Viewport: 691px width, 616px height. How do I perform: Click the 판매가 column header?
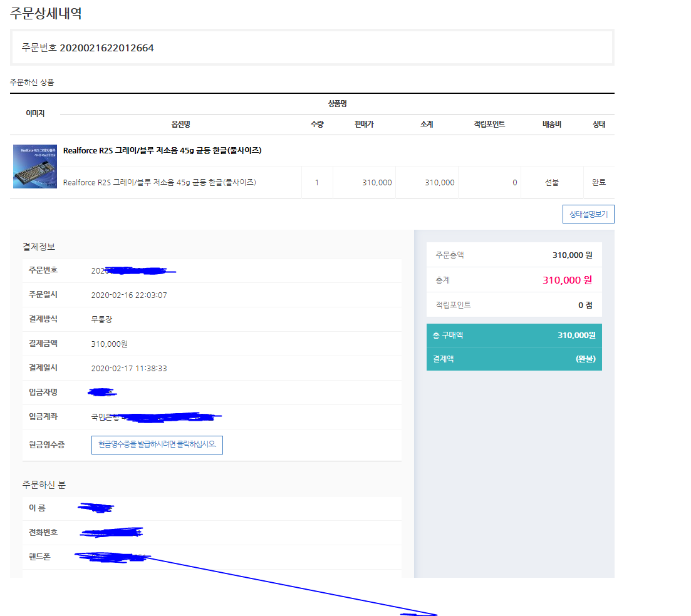click(x=364, y=125)
